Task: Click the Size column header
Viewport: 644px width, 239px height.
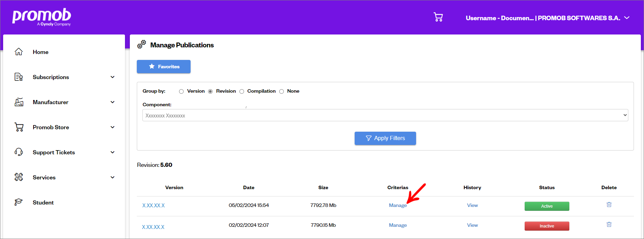Action: (323, 187)
